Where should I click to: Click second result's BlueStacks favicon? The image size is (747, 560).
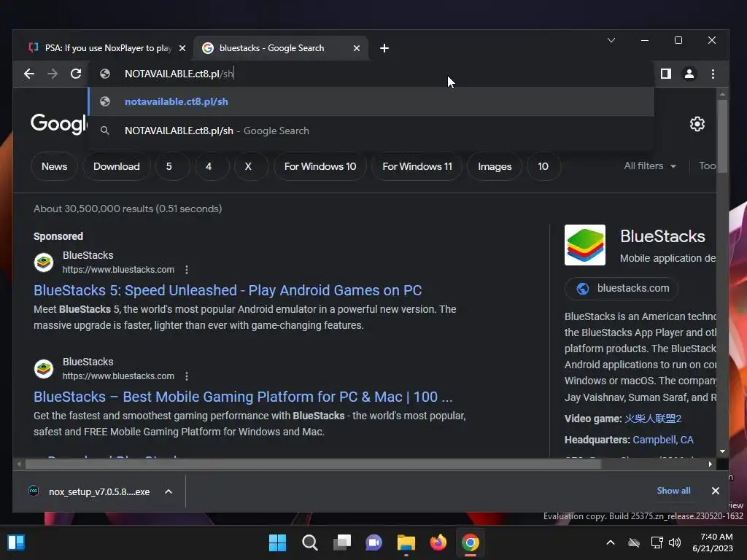(x=43, y=369)
